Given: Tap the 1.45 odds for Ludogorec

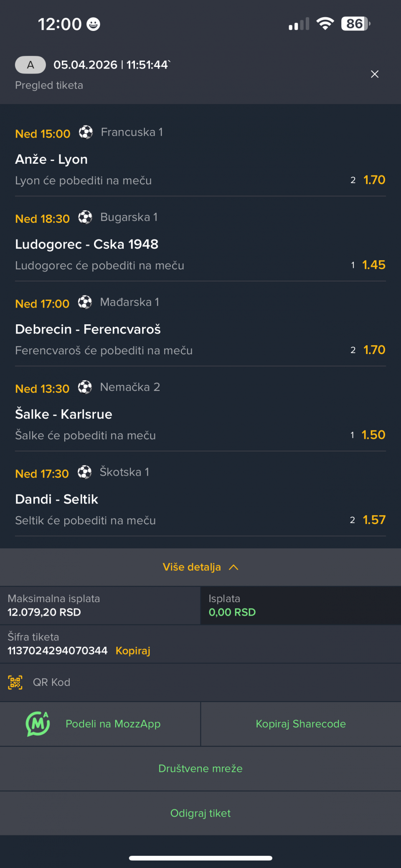Looking at the screenshot, I should (x=373, y=265).
